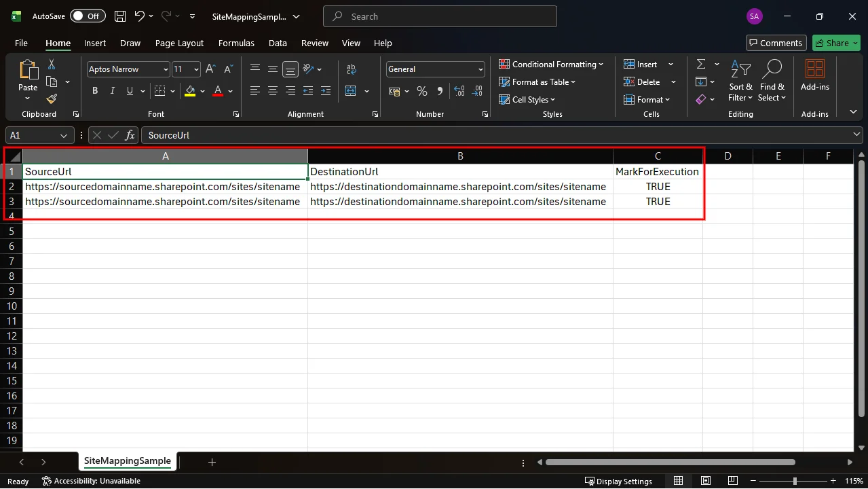Open the Page Layout tab

(179, 43)
